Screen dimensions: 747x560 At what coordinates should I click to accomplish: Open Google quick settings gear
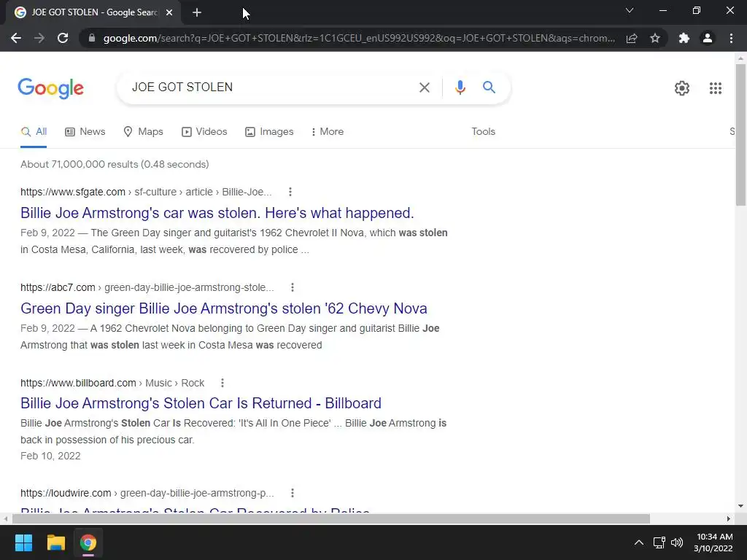point(682,88)
